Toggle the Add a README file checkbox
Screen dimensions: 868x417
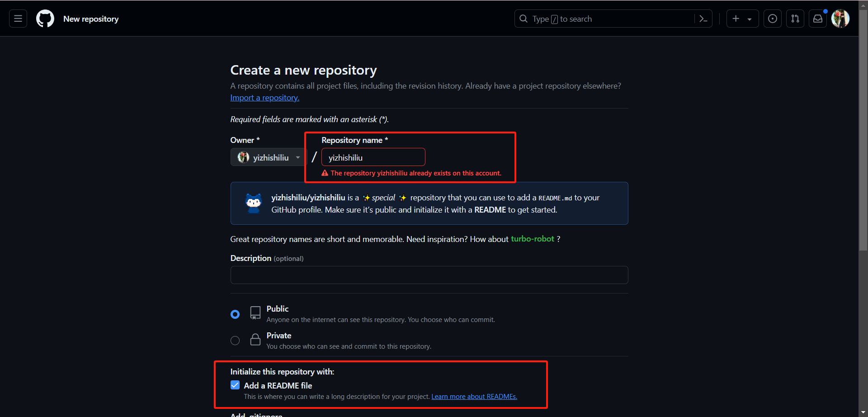pos(235,385)
